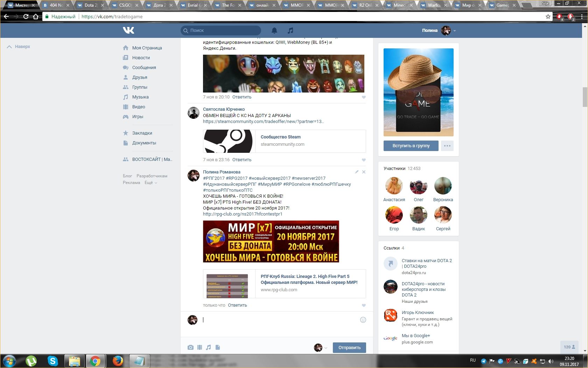588x368 pixels.
Task: Like Святослав Юрченко's comment
Action: point(364,160)
